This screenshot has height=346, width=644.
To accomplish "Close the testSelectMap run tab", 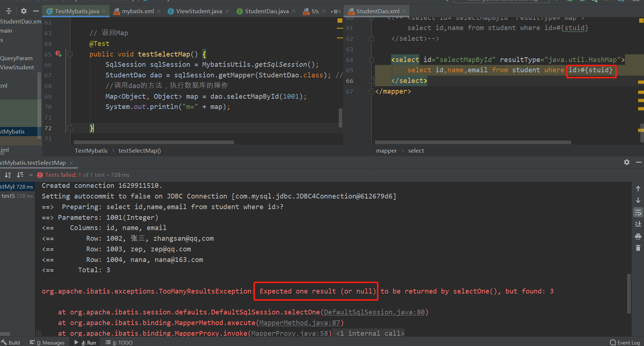I will [x=71, y=163].
